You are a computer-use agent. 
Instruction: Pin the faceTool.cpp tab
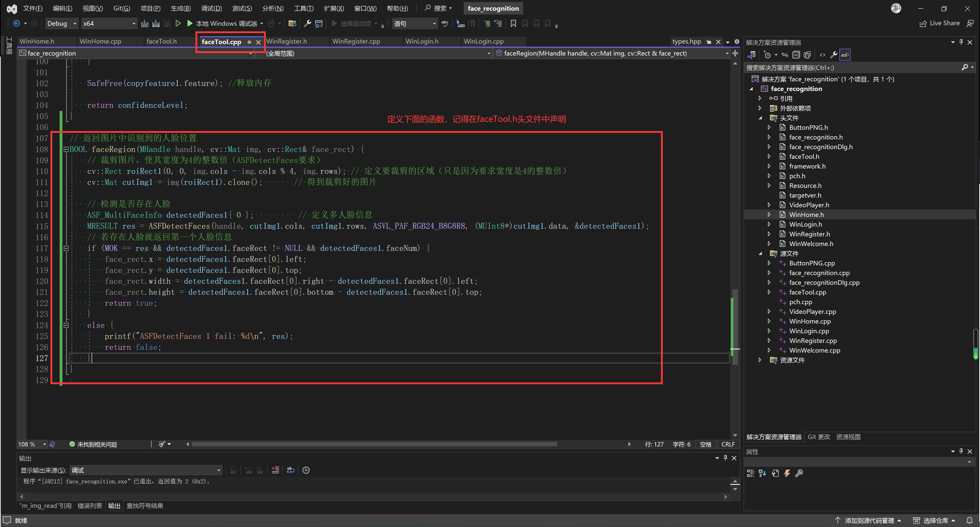pyautogui.click(x=249, y=42)
